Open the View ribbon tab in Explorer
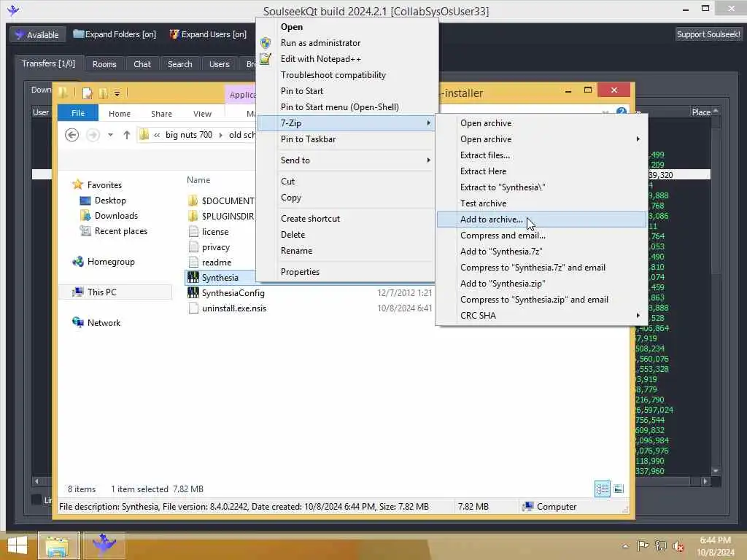Image resolution: width=747 pixels, height=560 pixels. coord(202,114)
